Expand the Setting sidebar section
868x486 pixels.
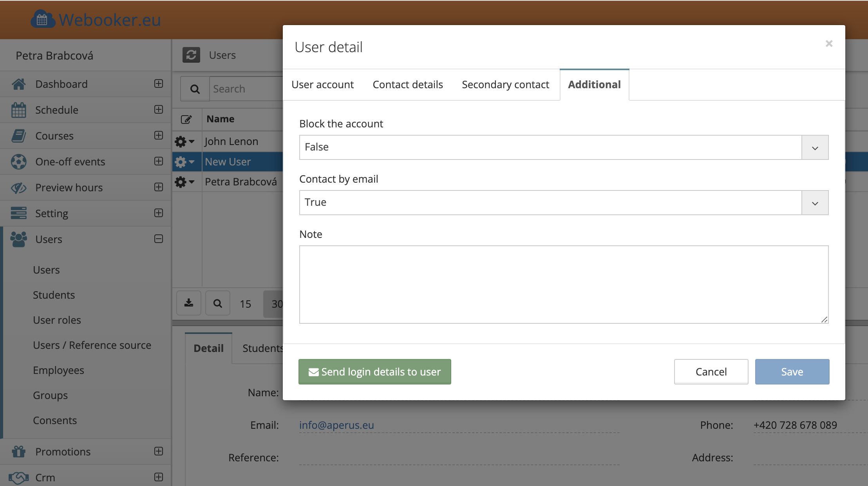[159, 213]
